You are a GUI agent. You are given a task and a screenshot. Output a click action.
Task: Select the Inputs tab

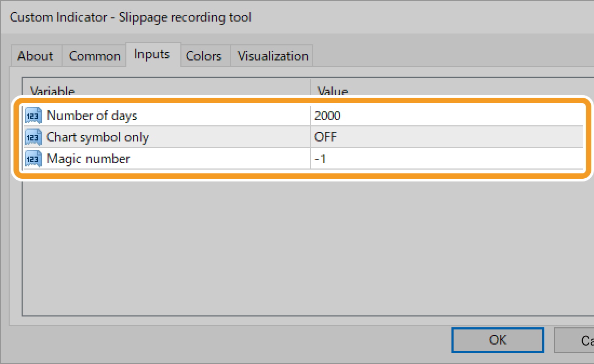152,54
